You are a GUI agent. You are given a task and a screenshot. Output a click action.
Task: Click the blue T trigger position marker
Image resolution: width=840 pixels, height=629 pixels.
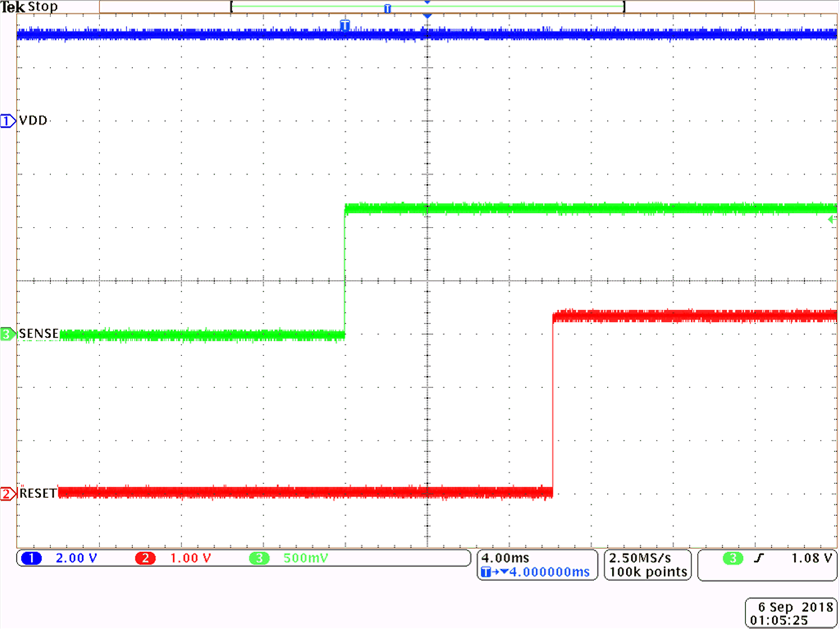click(344, 25)
